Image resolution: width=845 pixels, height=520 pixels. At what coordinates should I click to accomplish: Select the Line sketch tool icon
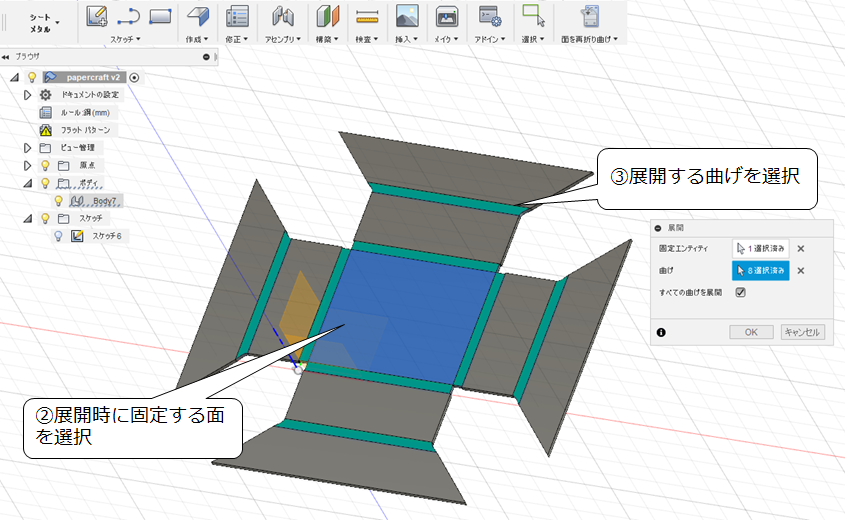(128, 16)
